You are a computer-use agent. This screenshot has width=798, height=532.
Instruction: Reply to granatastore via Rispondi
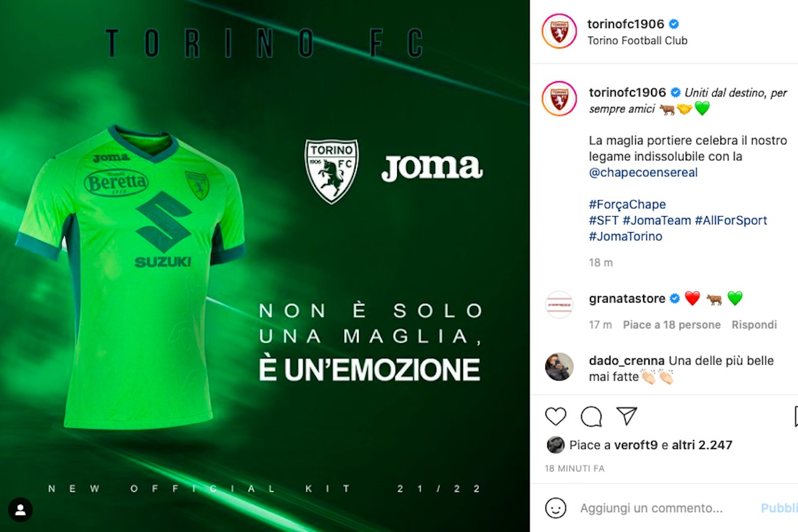[x=754, y=325]
